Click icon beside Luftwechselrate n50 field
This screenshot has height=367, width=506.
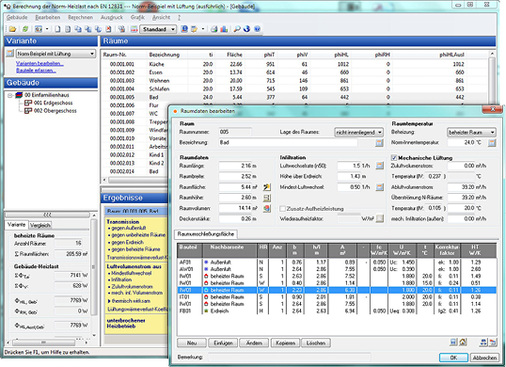(x=380, y=166)
